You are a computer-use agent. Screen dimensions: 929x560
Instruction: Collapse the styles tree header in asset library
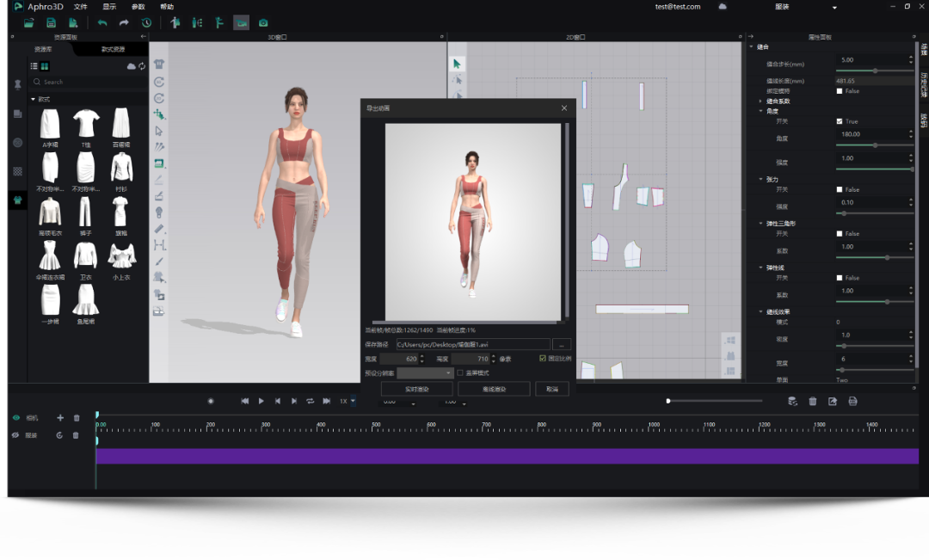(34, 99)
